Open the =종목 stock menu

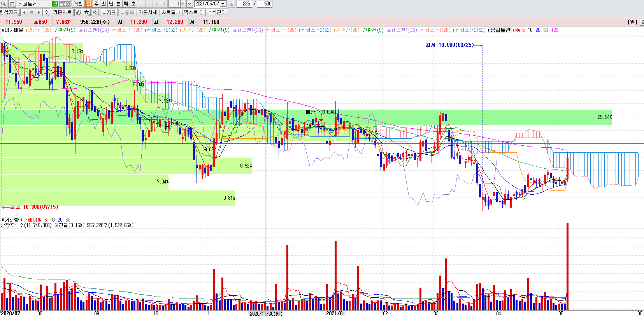127,12
